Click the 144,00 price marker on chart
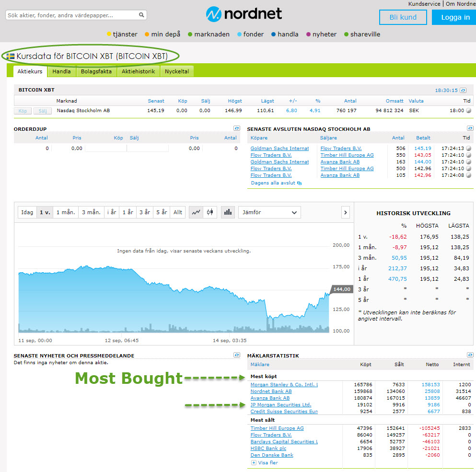 coord(341,289)
